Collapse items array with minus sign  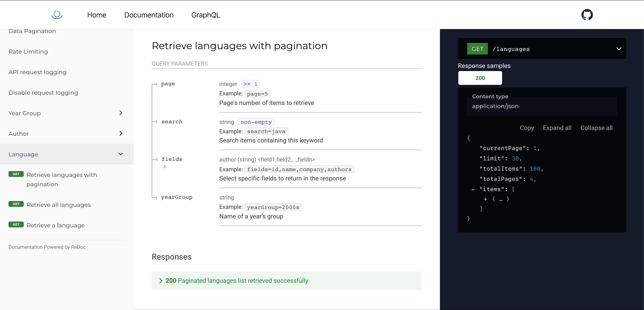point(473,190)
